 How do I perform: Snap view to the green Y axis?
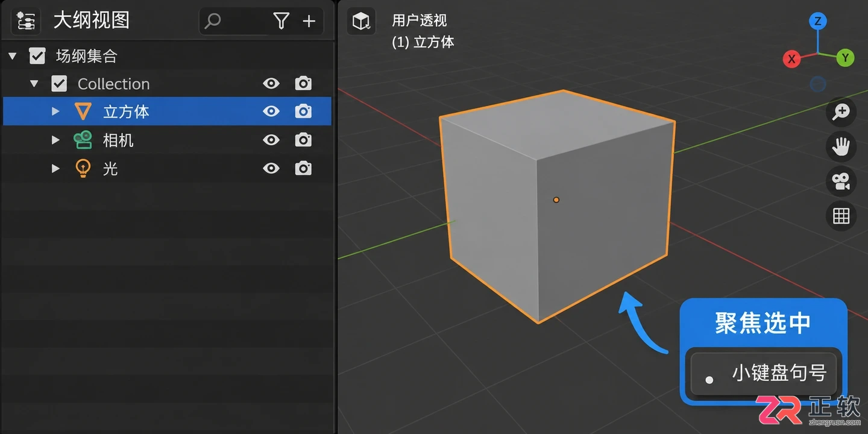pos(846,58)
